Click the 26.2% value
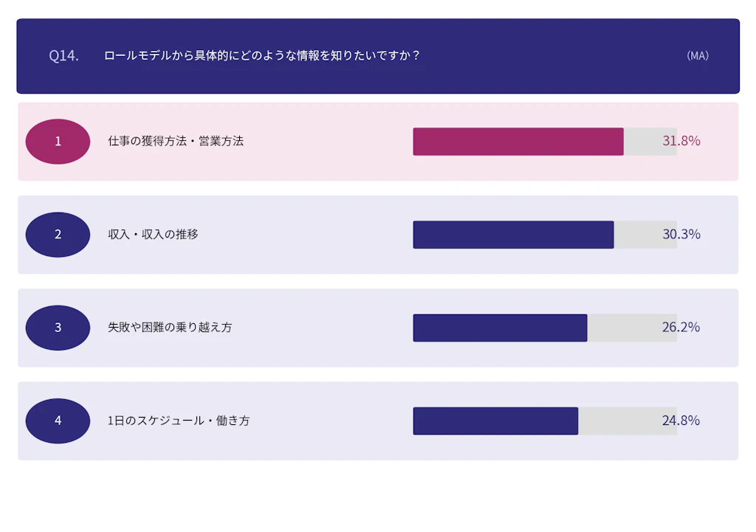This screenshot has height=532, width=756. [x=681, y=327]
